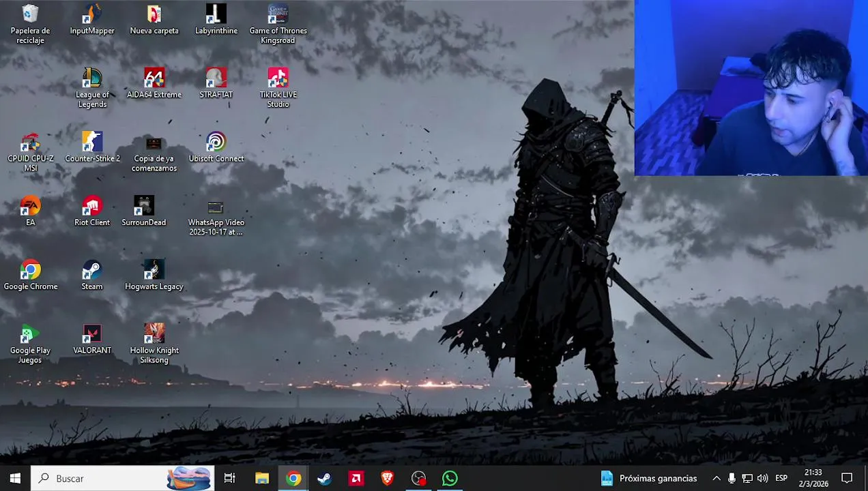Select the Riot Client shortcut
Image resolution: width=868 pixels, height=491 pixels.
(x=92, y=211)
